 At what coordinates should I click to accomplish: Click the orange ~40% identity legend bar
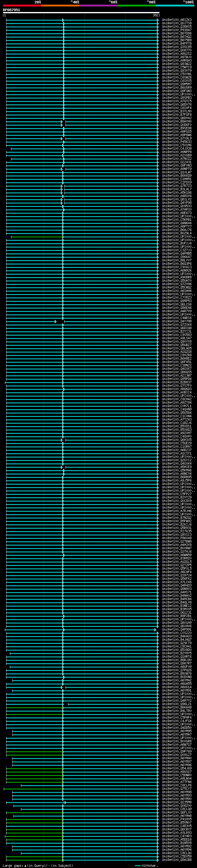pyautogui.click(x=60, y=6)
